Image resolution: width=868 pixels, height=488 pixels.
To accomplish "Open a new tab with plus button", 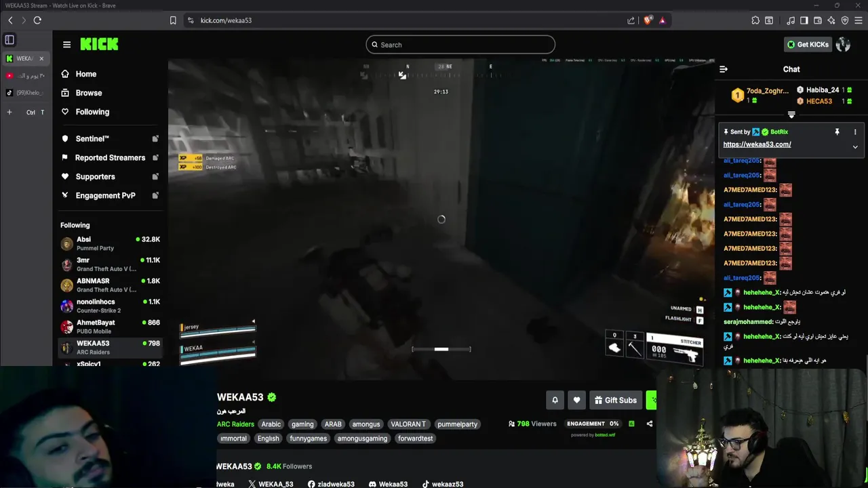I will click(x=9, y=112).
